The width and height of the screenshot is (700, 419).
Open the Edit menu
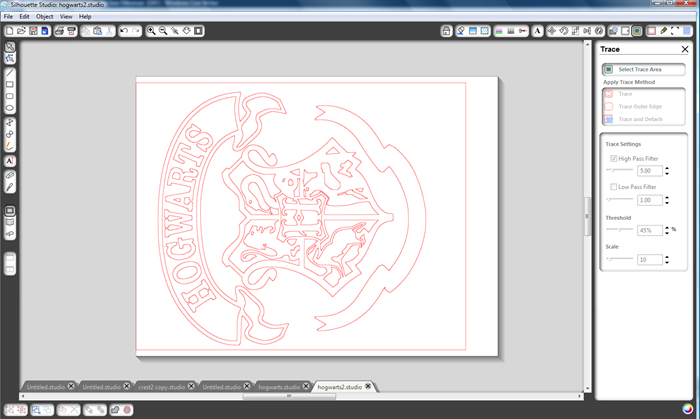pyautogui.click(x=24, y=17)
